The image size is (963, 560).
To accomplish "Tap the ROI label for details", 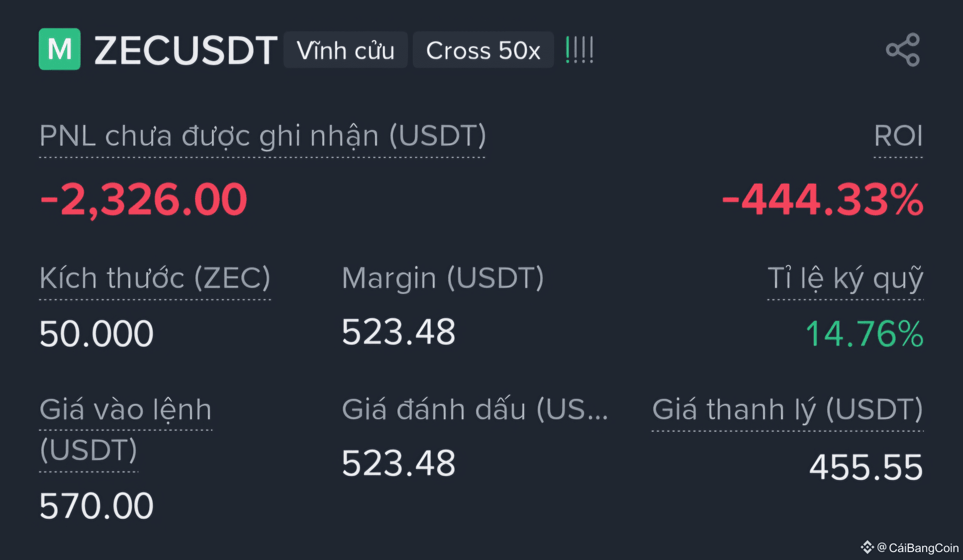I will click(x=898, y=136).
